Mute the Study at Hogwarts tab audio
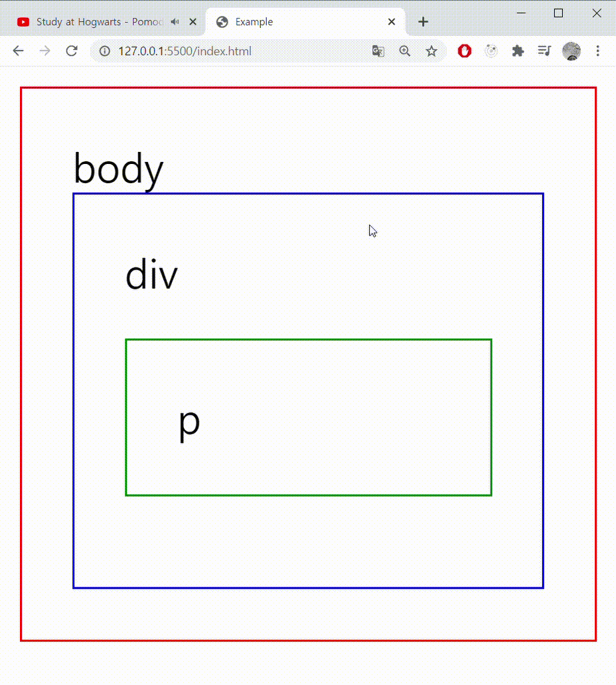Viewport: 616px width, 685px height. 175,22
